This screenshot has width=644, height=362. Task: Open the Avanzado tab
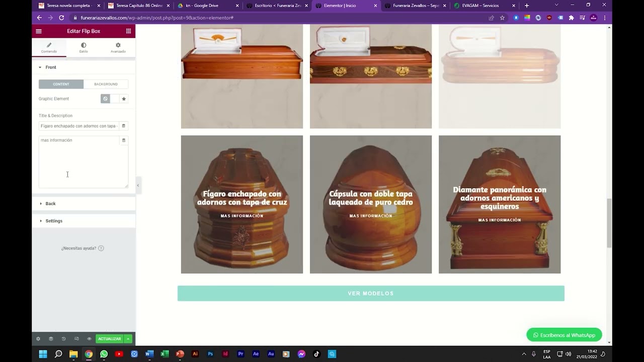click(x=118, y=48)
